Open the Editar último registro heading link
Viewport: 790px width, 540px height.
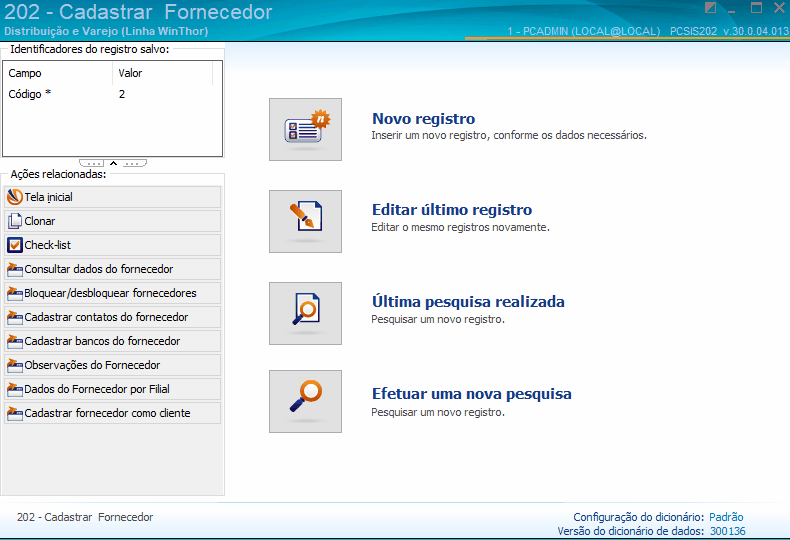click(452, 210)
